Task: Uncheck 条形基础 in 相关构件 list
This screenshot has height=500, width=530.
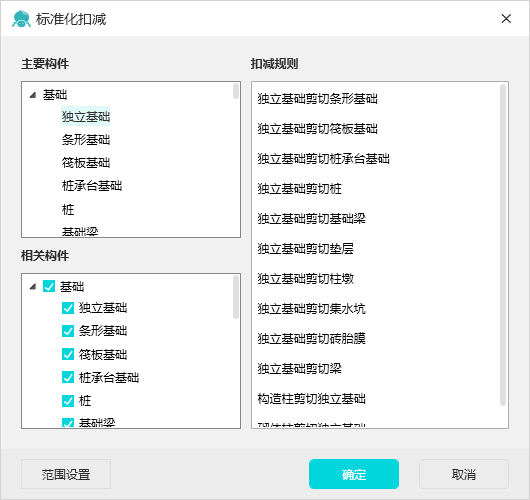Action: click(68, 331)
